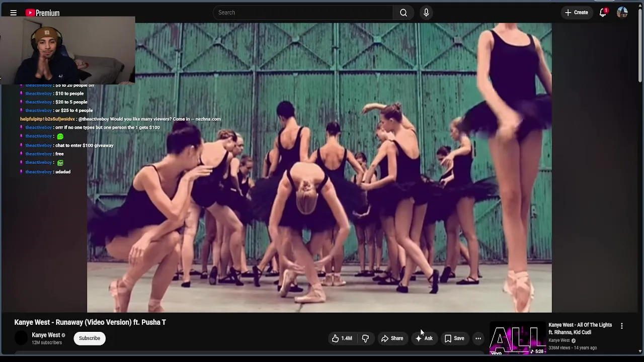Dislike the video with thumbs-down

coord(366,338)
